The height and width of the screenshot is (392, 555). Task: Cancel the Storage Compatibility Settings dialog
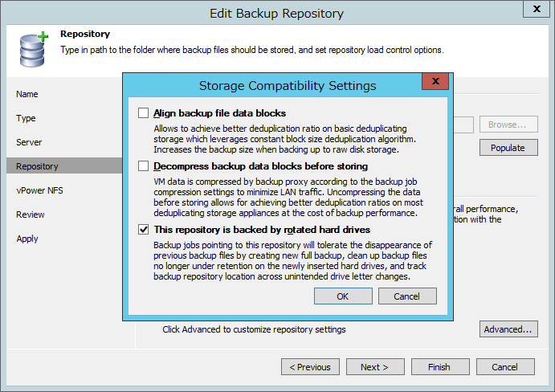pos(407,296)
